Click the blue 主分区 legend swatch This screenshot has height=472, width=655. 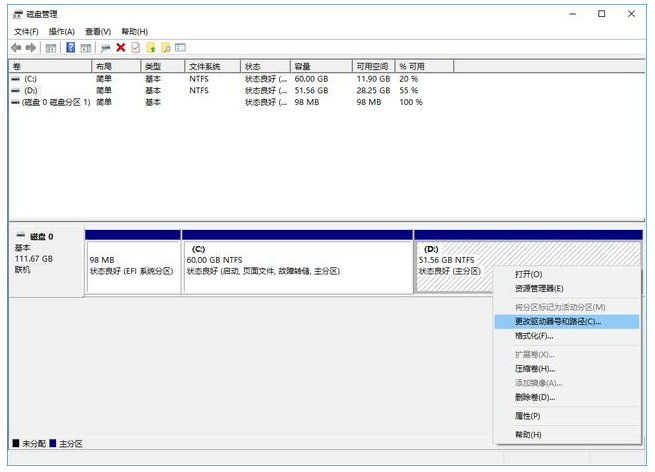click(x=53, y=443)
